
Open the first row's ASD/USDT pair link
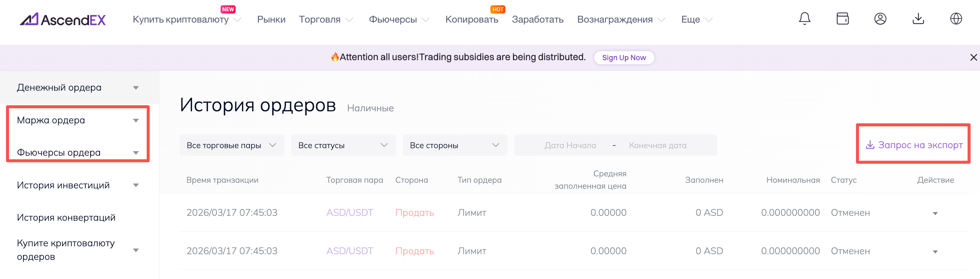click(349, 213)
